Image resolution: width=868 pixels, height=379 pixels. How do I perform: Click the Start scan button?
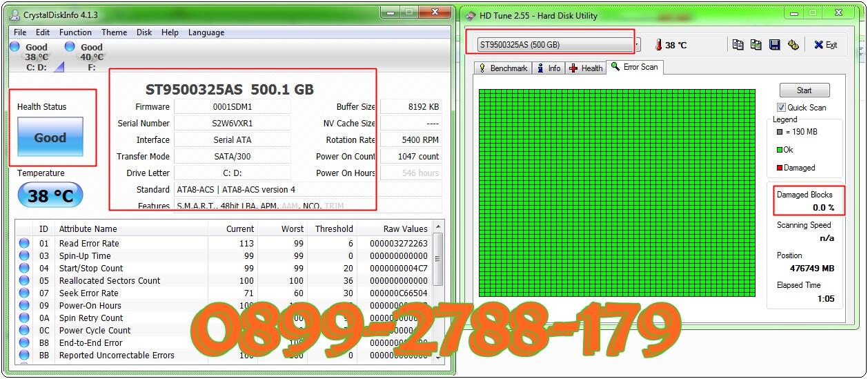pyautogui.click(x=804, y=90)
